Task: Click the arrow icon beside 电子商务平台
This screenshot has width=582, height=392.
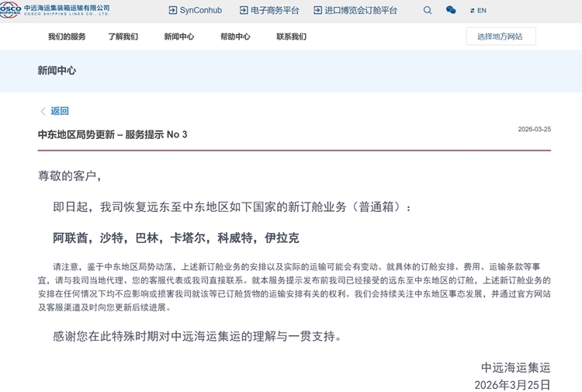Action: [244, 10]
